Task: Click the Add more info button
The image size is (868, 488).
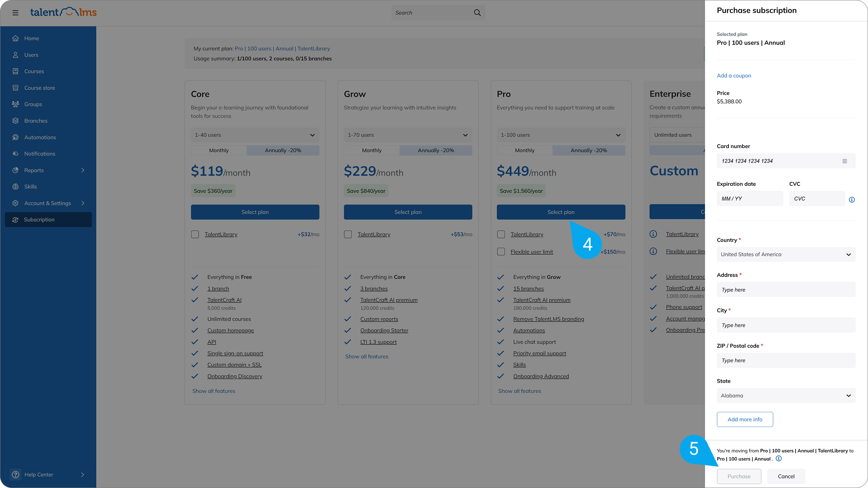Action: coord(745,419)
